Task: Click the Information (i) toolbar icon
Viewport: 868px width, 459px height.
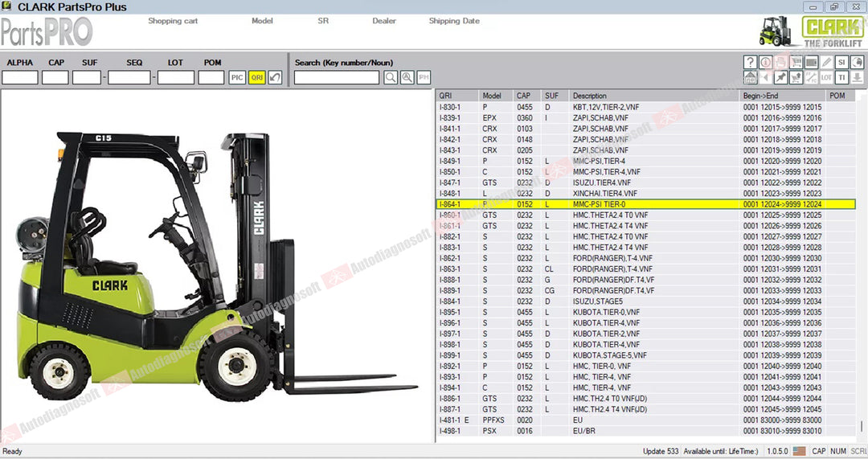Action: [x=766, y=62]
